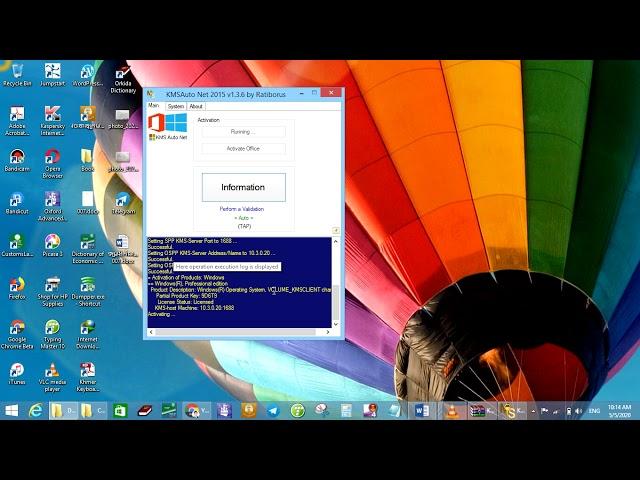Screen dimensions: 640x480
Task: Click the Activate Office button
Action: [243, 149]
